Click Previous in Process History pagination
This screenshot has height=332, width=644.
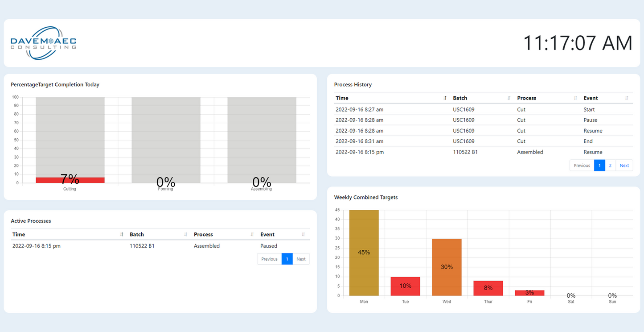[x=582, y=165]
